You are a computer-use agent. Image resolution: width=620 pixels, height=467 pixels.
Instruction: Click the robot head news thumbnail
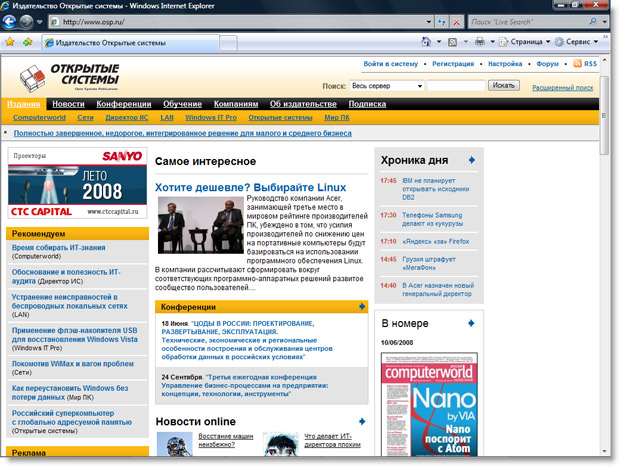(x=174, y=444)
